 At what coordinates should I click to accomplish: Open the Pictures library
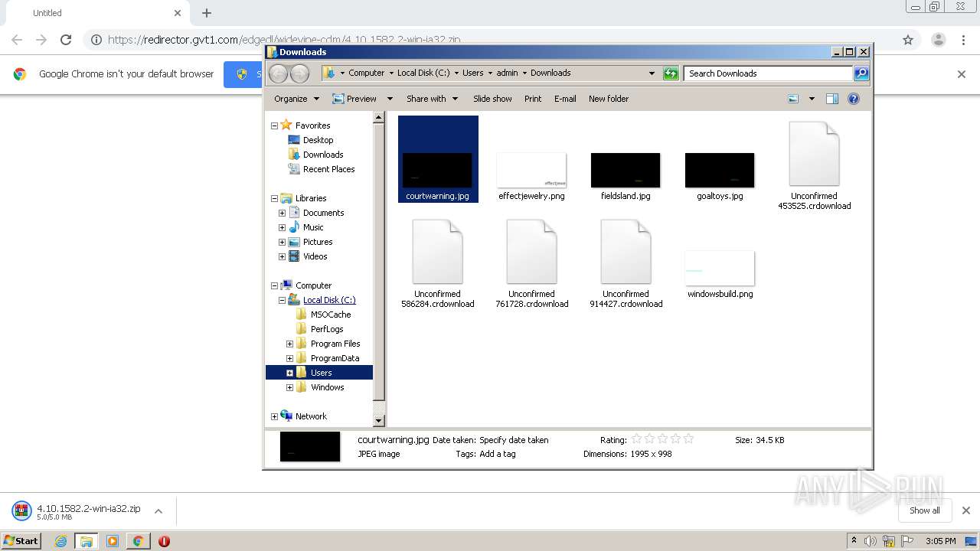317,242
